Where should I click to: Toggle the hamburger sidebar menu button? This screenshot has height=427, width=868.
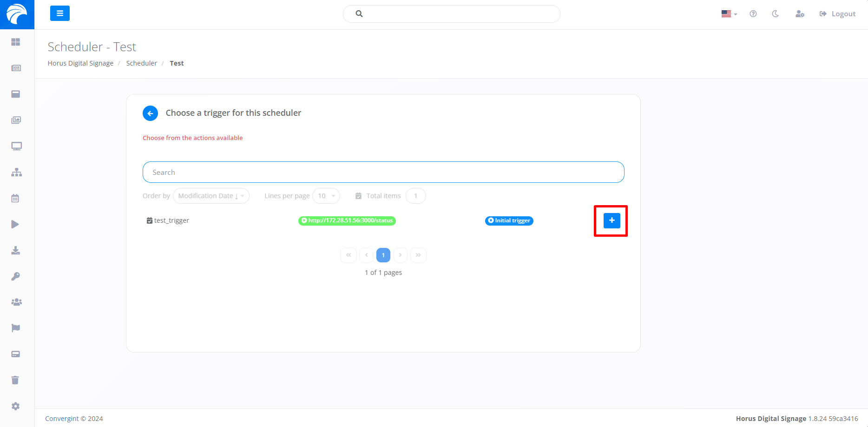(x=60, y=13)
